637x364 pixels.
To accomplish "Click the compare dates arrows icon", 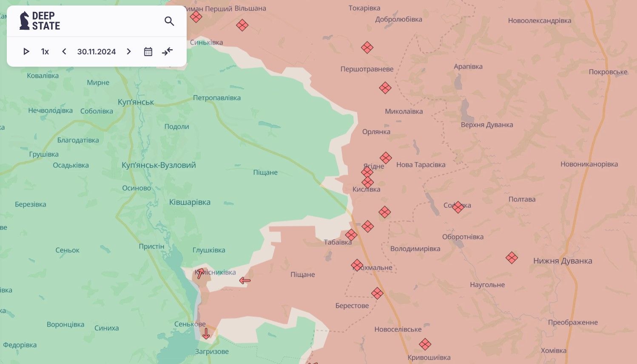I will (x=168, y=51).
